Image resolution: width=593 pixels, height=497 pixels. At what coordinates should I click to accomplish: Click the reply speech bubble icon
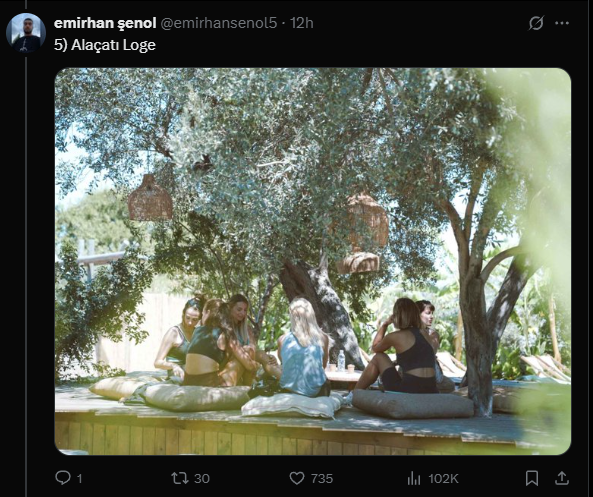(63, 478)
